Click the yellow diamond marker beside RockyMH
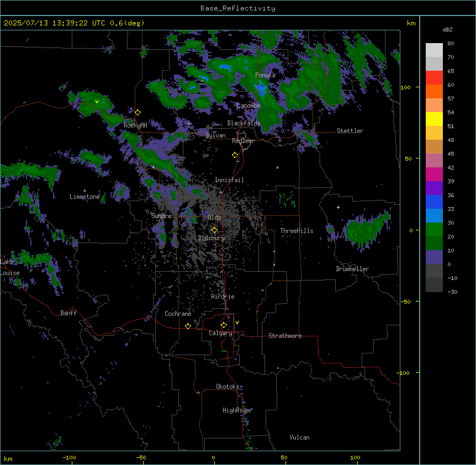The height and width of the screenshot is (465, 476). [138, 113]
